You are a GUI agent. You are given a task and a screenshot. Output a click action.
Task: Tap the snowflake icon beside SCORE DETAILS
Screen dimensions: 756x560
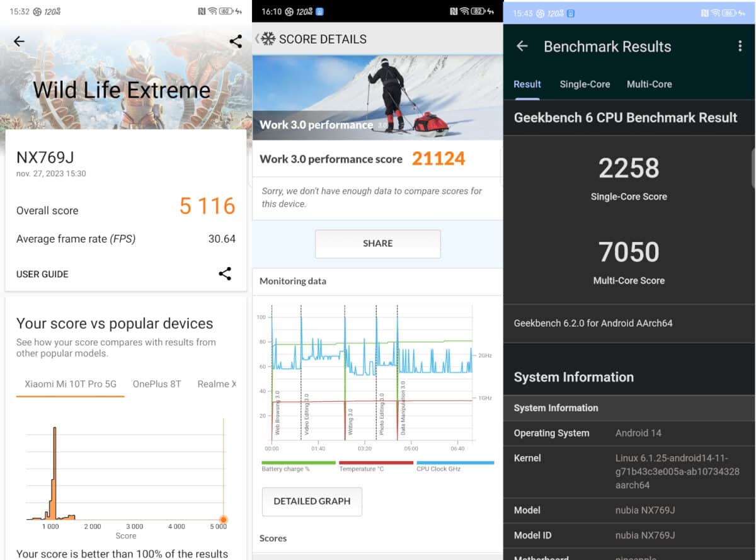[268, 39]
